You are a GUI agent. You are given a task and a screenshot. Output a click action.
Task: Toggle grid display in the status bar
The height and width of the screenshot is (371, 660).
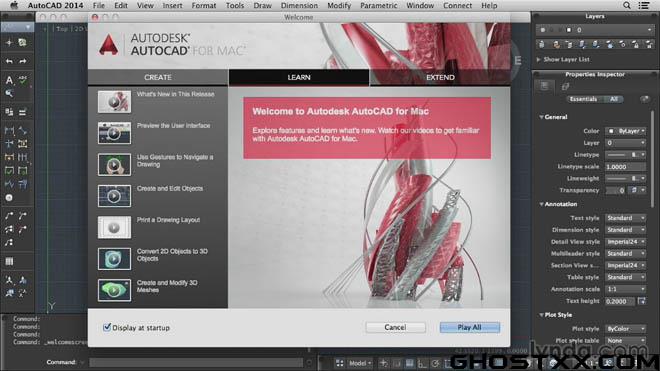tap(409, 363)
